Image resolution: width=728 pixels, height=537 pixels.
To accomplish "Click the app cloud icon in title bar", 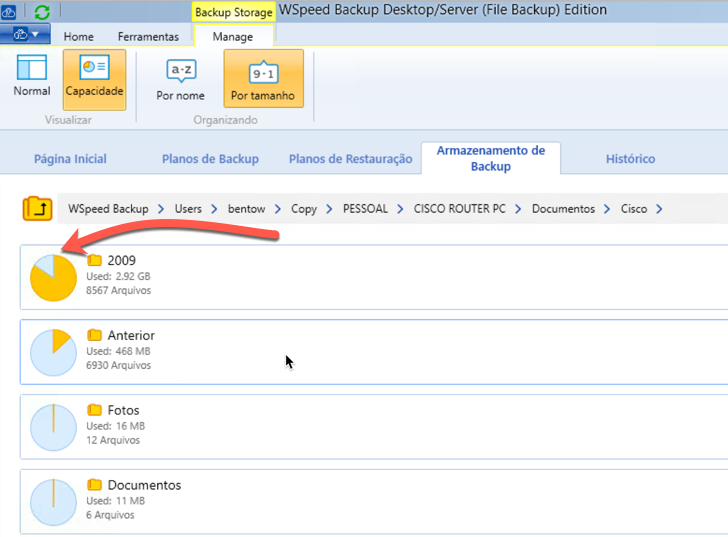I will pyautogui.click(x=7, y=12).
